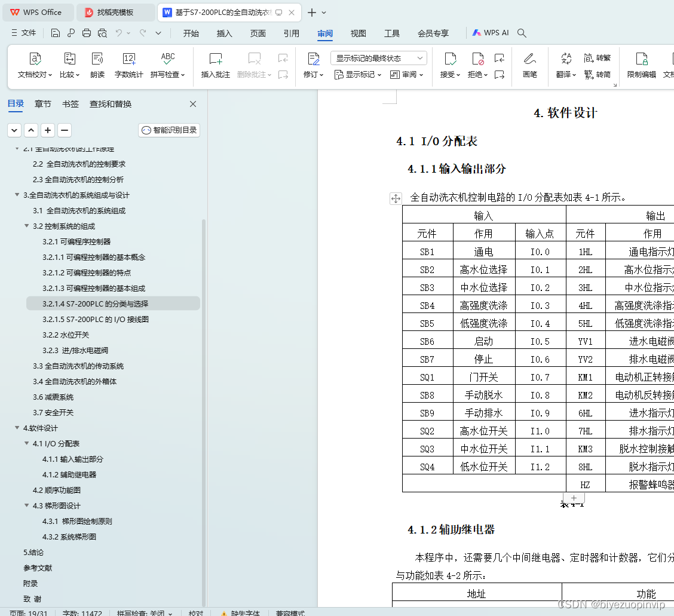
Task: Collapse the 3.全自动洗衣机的系统组成与设计 node
Action: (17, 195)
